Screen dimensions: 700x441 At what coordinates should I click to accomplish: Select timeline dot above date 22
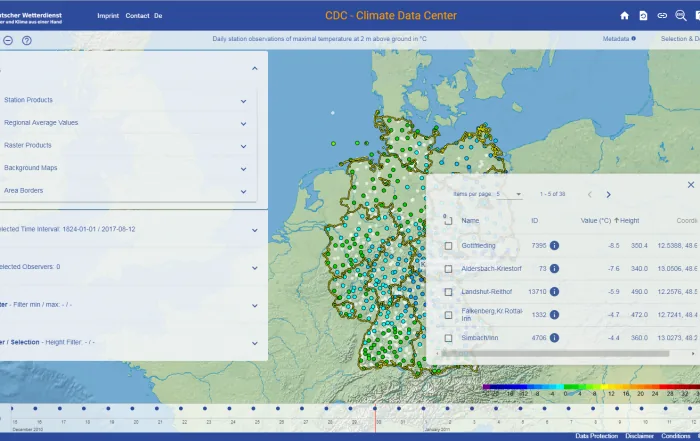coord(181,408)
